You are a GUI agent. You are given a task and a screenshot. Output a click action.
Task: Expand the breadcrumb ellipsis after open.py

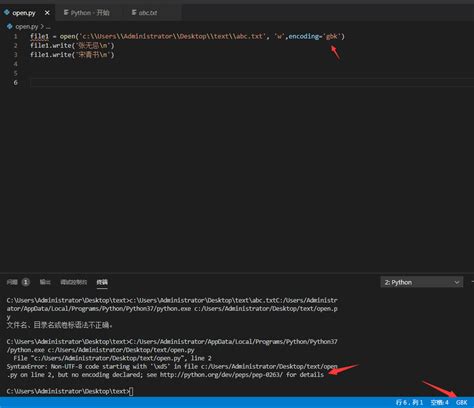pyautogui.click(x=48, y=26)
